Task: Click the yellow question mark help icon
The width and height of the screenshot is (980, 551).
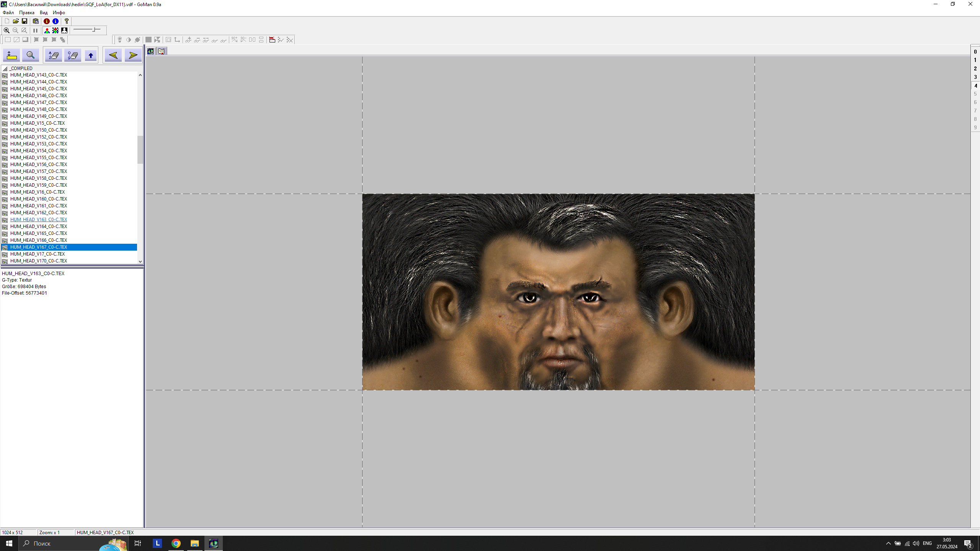Action: click(67, 21)
